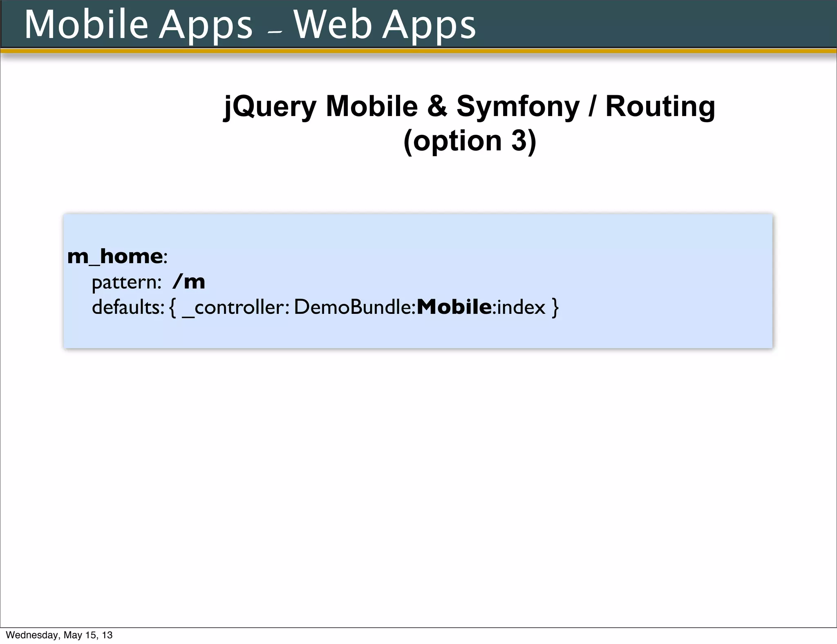837x644 pixels.
Task: Click the opening curly brace after 'defaults:'
Action: click(172, 307)
